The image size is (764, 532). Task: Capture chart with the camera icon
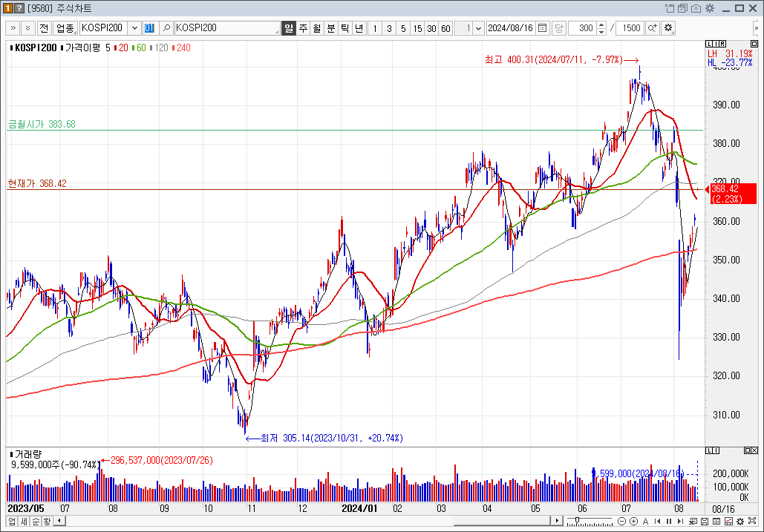tap(695, 9)
